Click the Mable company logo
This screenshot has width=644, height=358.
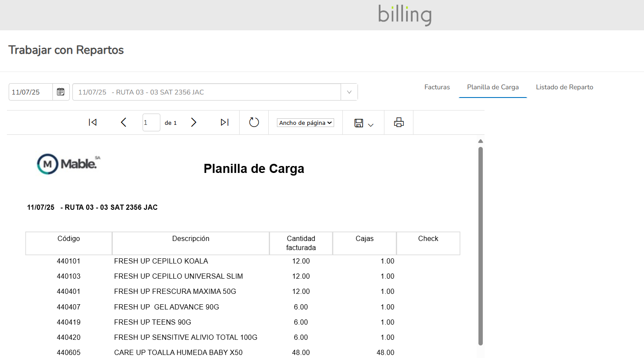click(68, 164)
